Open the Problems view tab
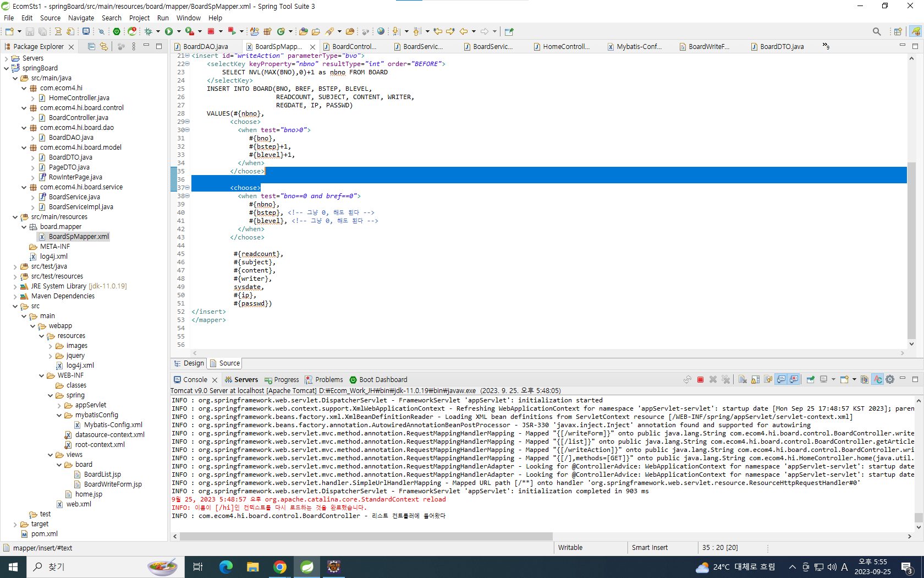Image resolution: width=924 pixels, height=578 pixels. tap(324, 380)
